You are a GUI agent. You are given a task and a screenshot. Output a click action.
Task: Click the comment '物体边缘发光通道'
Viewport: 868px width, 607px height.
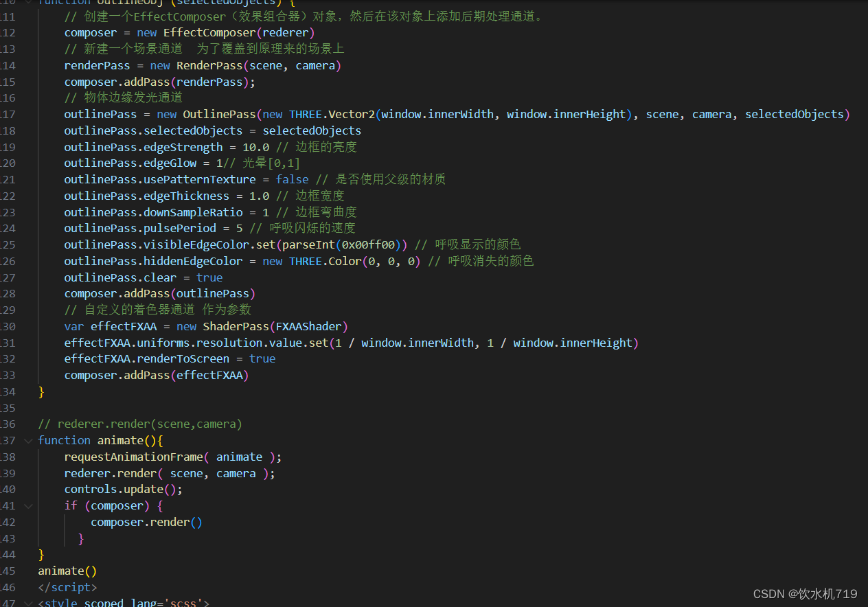[124, 98]
